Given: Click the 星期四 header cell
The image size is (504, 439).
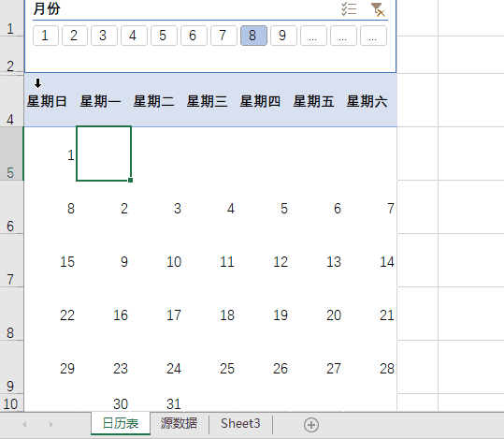Looking at the screenshot, I should [x=264, y=100].
